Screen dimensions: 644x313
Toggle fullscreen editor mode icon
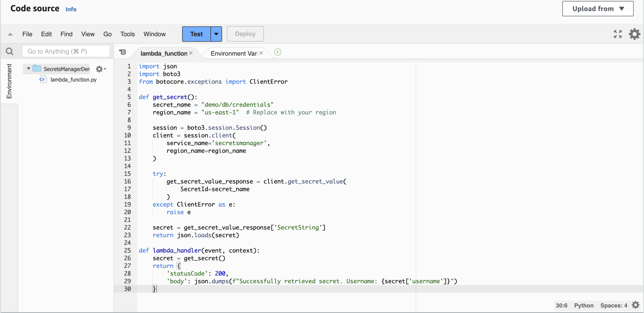(617, 34)
